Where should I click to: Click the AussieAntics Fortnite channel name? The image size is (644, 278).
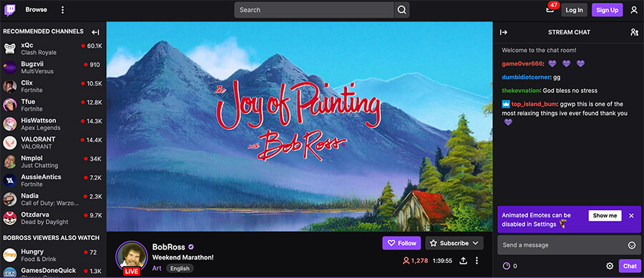click(41, 177)
